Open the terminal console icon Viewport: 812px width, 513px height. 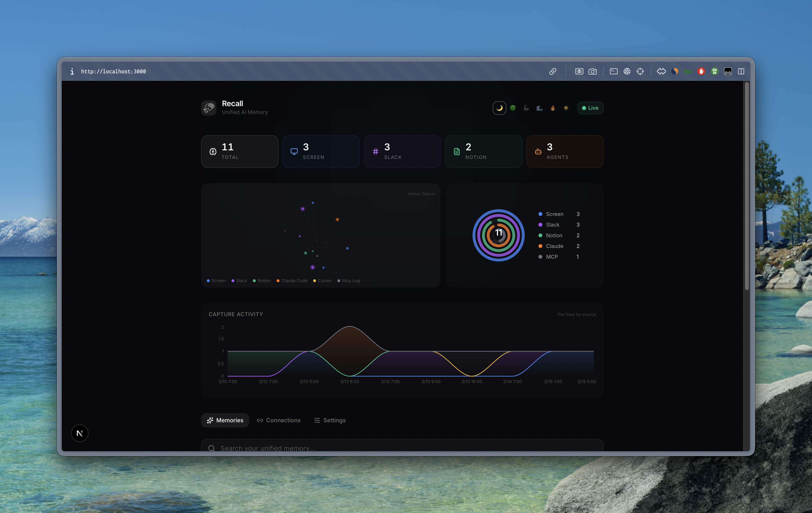click(x=613, y=71)
